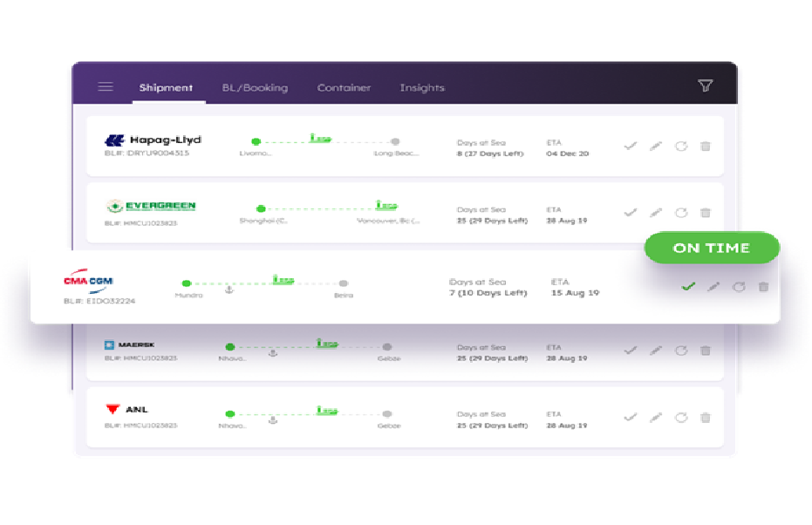Select the Shipment tab
This screenshot has width=812, height=525.
click(x=166, y=87)
